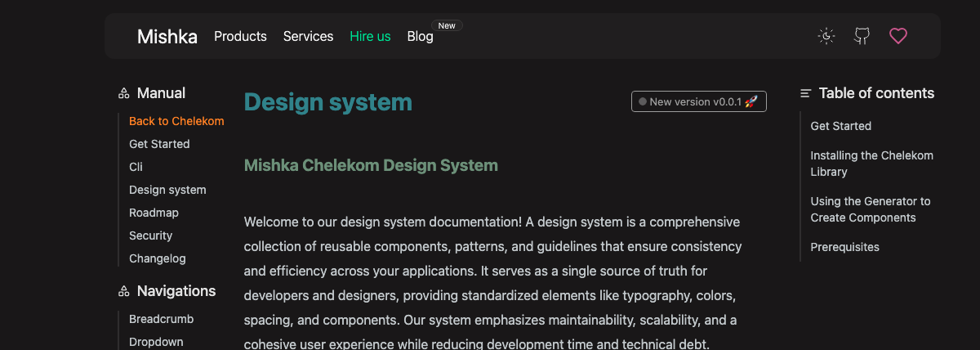Click the Navigations sidebar heading

[x=176, y=291]
